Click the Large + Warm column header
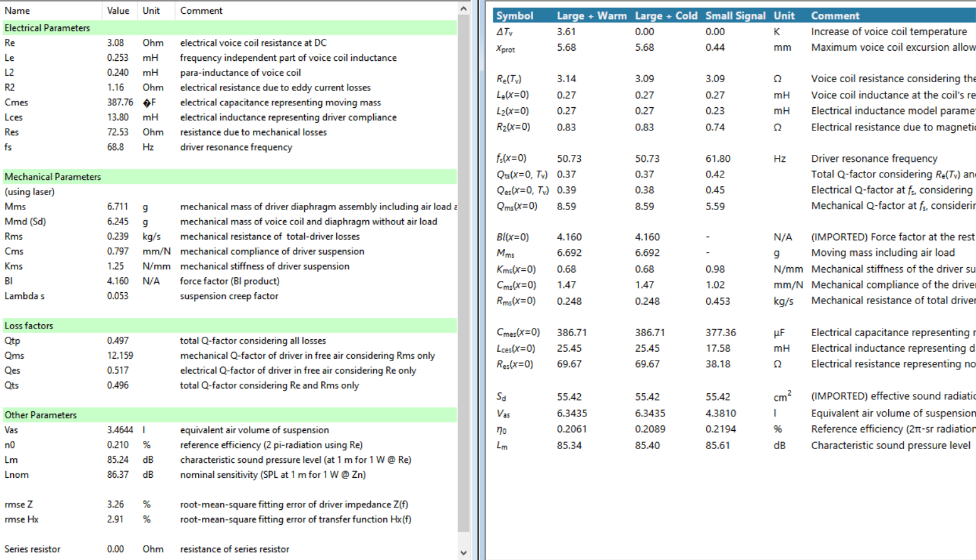This screenshot has width=976, height=560. [x=591, y=16]
